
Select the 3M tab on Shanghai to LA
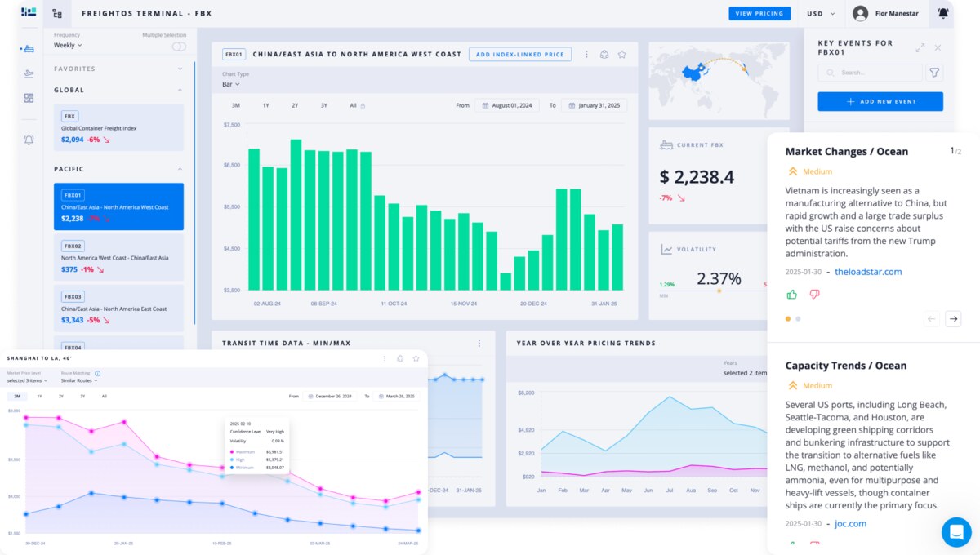(x=17, y=396)
